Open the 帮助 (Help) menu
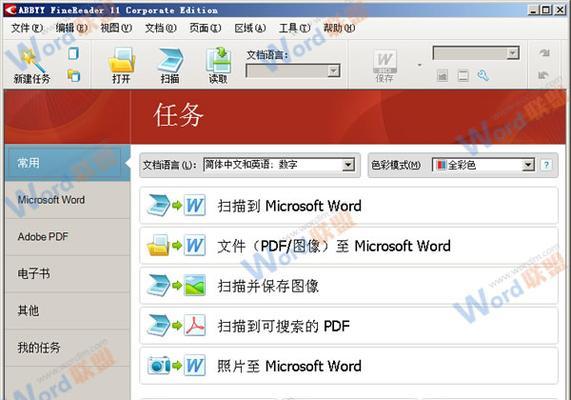The height and width of the screenshot is (400, 571). [339, 28]
